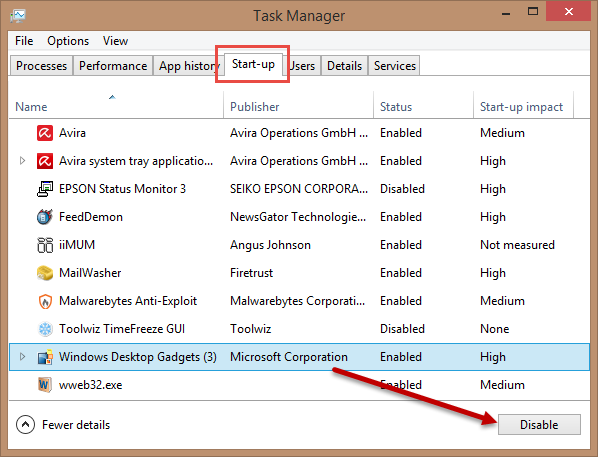598x457 pixels.
Task: Click the Windows Desktop Gadgets icon
Action: tap(45, 357)
